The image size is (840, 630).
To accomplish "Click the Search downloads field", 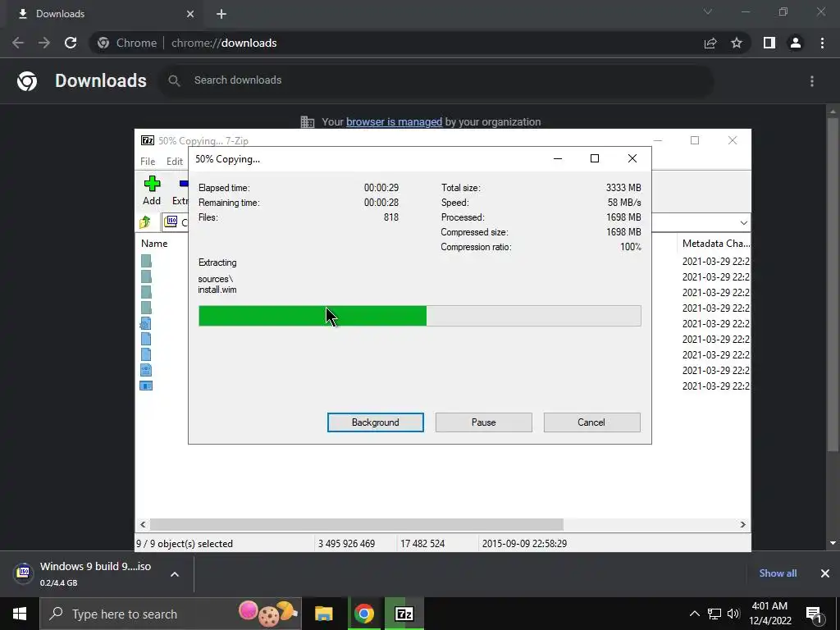I will point(436,80).
